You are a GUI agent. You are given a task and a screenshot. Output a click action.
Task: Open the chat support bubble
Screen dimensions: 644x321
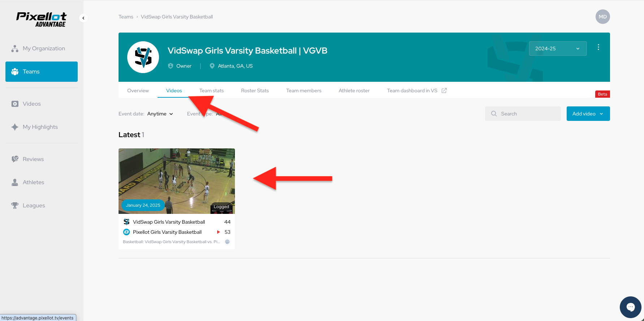(x=630, y=307)
